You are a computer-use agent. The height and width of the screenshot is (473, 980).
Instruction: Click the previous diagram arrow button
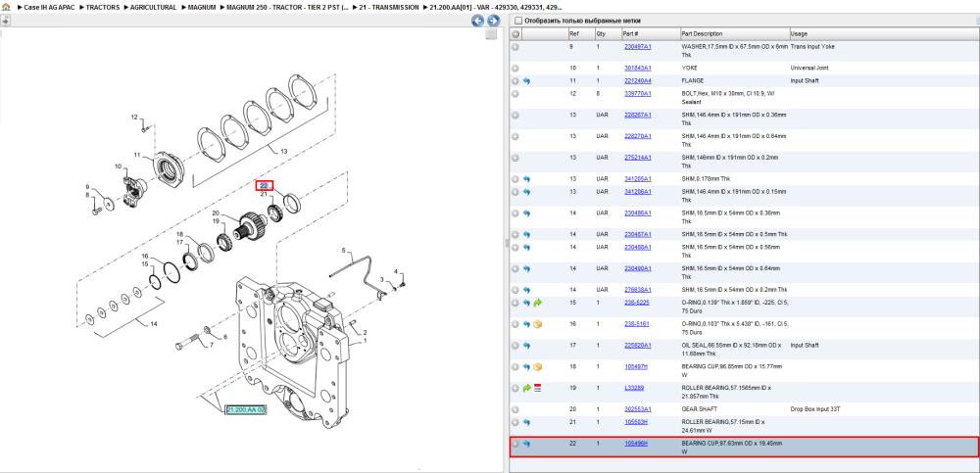coord(477,21)
